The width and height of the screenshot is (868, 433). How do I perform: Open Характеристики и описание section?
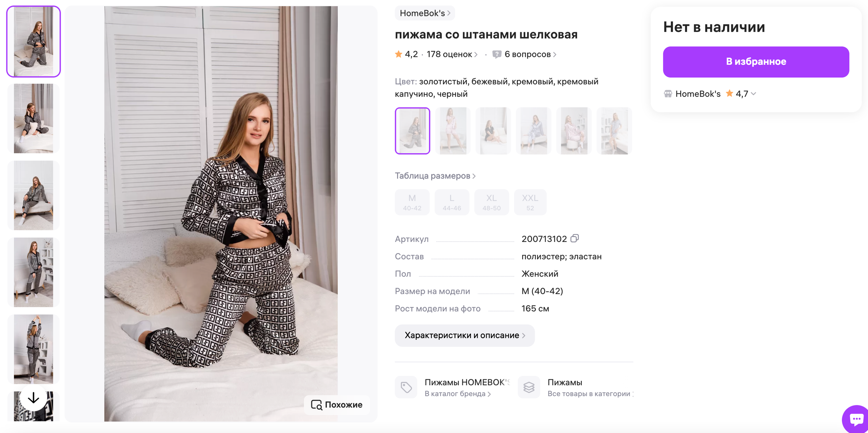click(x=465, y=335)
